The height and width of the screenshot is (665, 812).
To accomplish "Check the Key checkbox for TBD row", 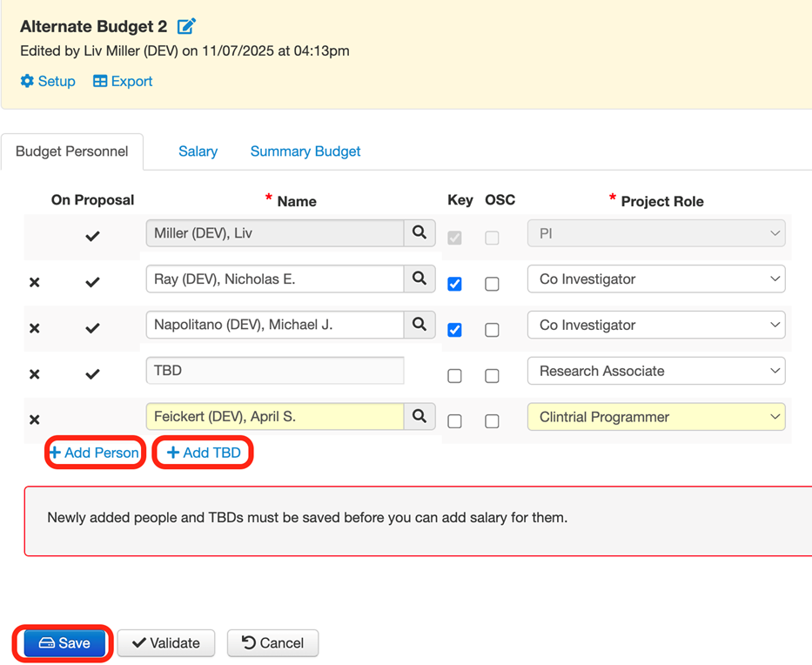I will point(454,376).
